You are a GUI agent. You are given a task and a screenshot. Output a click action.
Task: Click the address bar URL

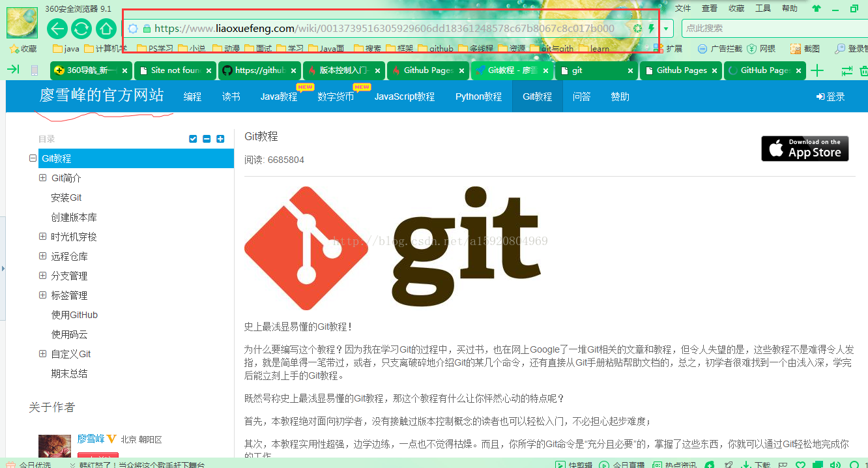click(384, 29)
